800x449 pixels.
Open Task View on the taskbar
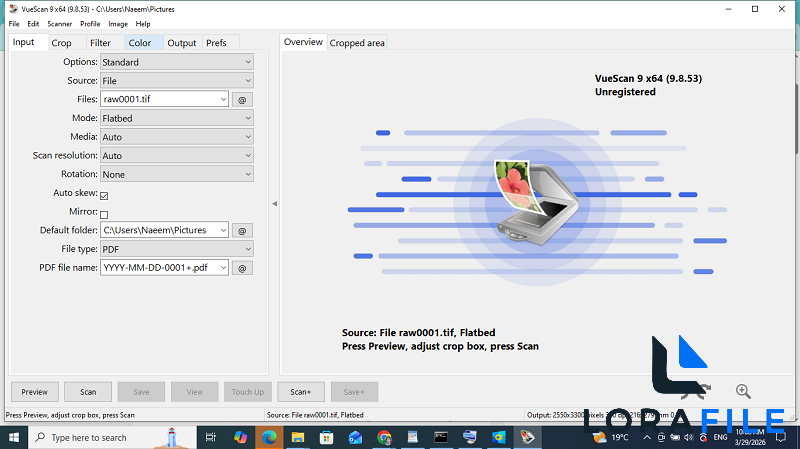(210, 437)
